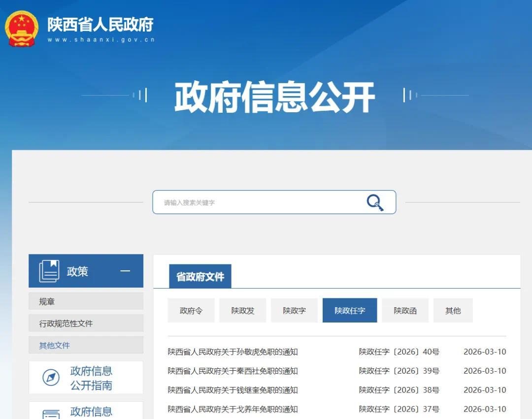532x419 pixels.
Task: Click the active 陕政任字 tab
Action: 350,310
